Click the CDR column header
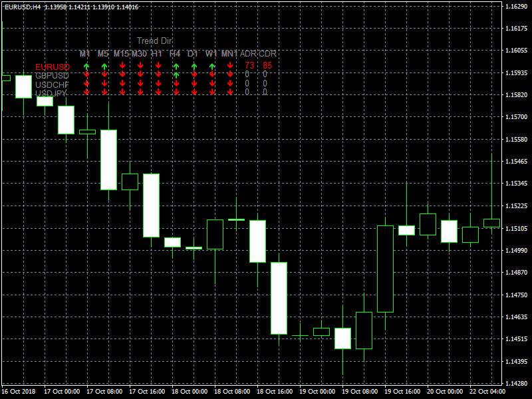This screenshot has width=532, height=399. [x=267, y=54]
